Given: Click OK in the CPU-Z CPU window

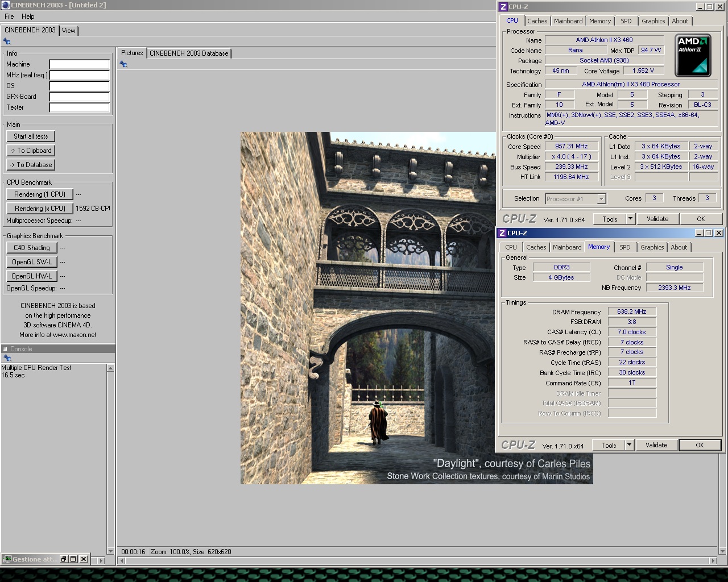Looking at the screenshot, I should [701, 219].
